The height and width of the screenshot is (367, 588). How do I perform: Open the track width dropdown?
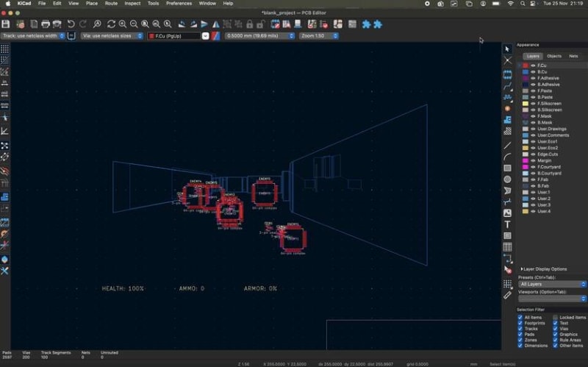point(34,35)
